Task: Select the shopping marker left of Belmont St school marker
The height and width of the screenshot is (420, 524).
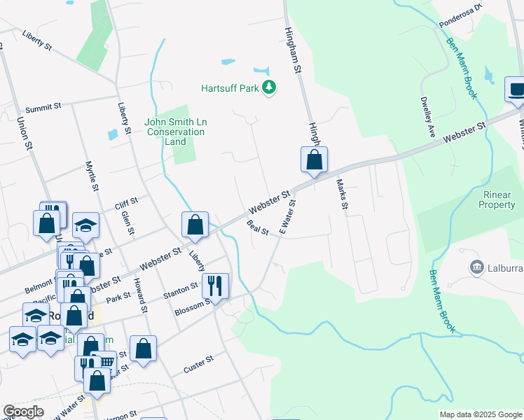Action: click(x=47, y=225)
